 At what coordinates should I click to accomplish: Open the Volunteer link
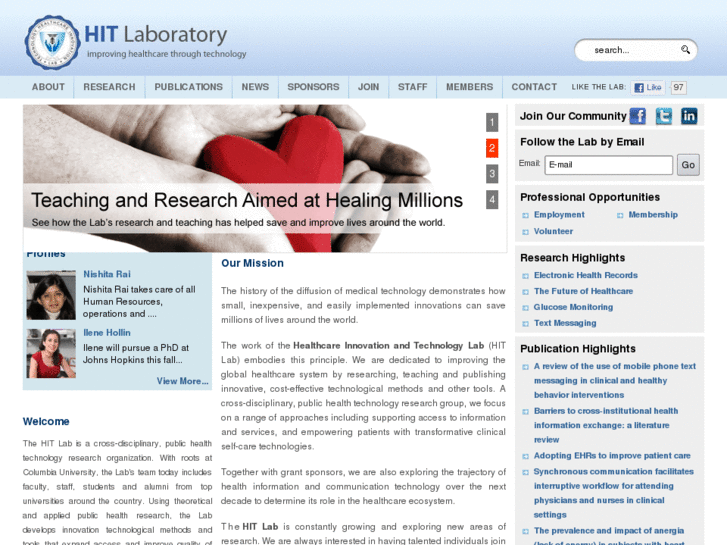[553, 231]
